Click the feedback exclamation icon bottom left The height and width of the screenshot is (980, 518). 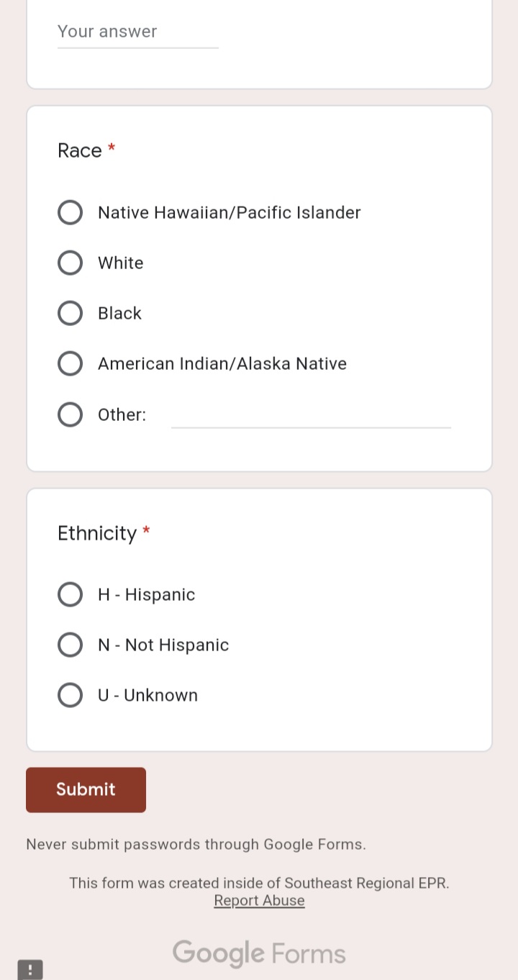[29, 969]
